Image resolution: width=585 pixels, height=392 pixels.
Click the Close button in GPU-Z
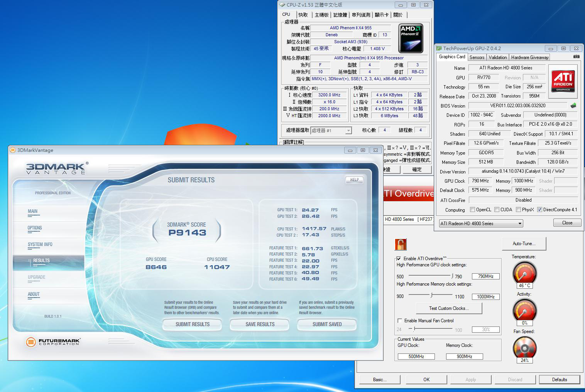567,223
